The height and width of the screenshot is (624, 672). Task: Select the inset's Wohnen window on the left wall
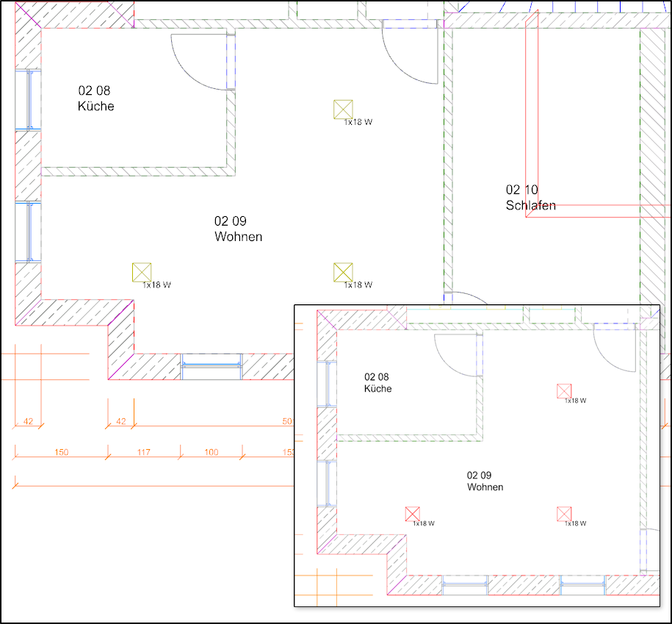pos(327,484)
